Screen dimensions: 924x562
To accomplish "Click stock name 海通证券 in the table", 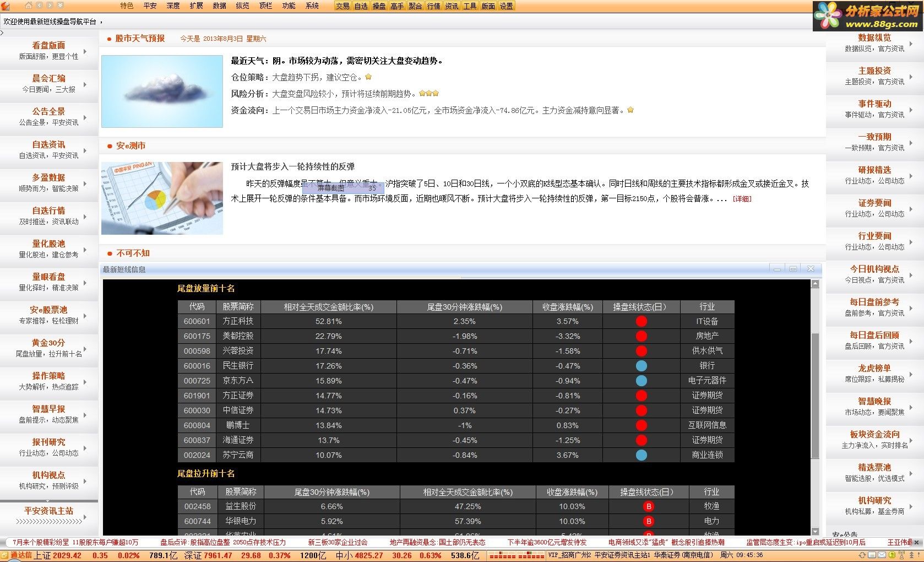I will tap(238, 440).
